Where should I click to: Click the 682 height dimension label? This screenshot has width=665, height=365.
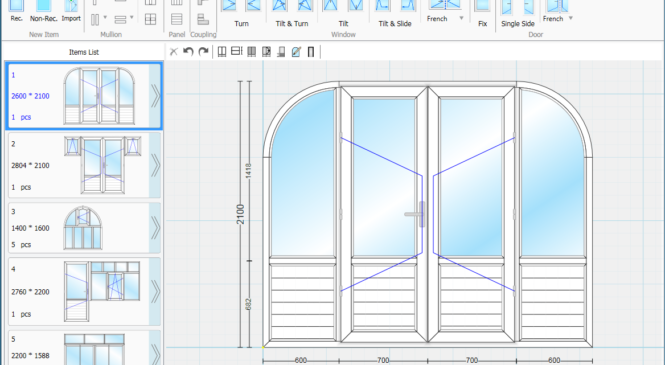pyautogui.click(x=249, y=304)
